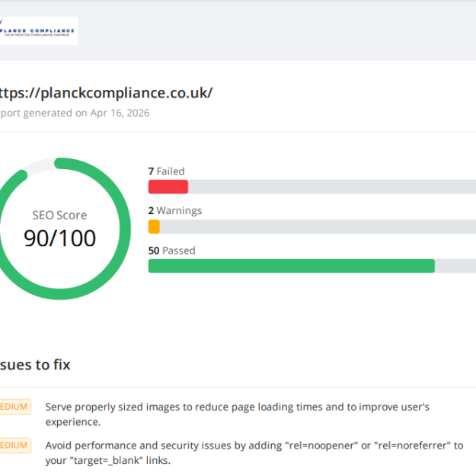
Task: Select the '2 Warnings' label
Action: click(175, 211)
